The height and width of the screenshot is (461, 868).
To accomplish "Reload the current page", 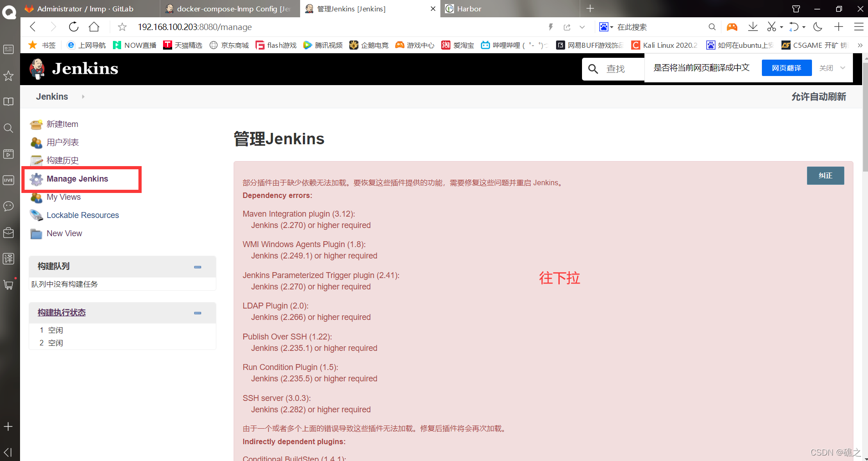I will click(73, 27).
